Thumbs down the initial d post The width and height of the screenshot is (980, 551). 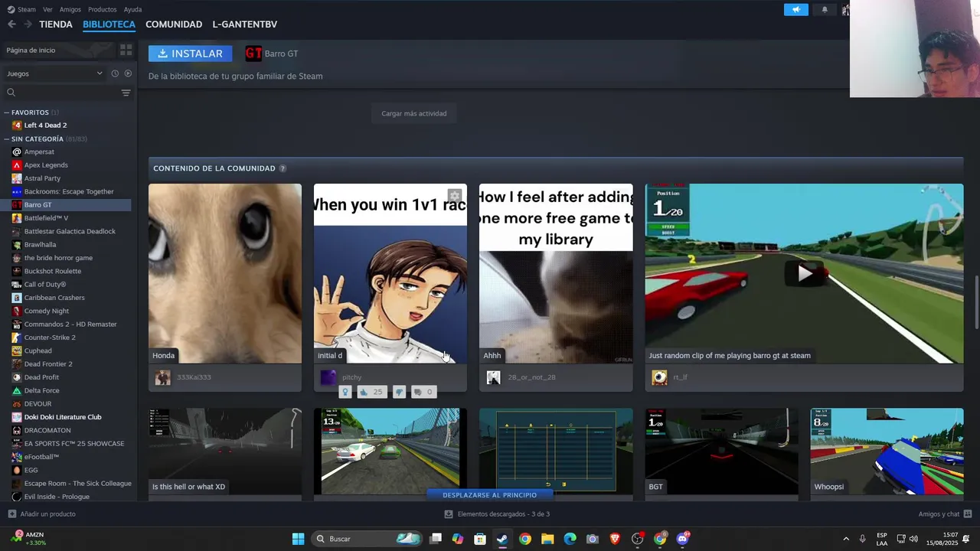point(399,392)
